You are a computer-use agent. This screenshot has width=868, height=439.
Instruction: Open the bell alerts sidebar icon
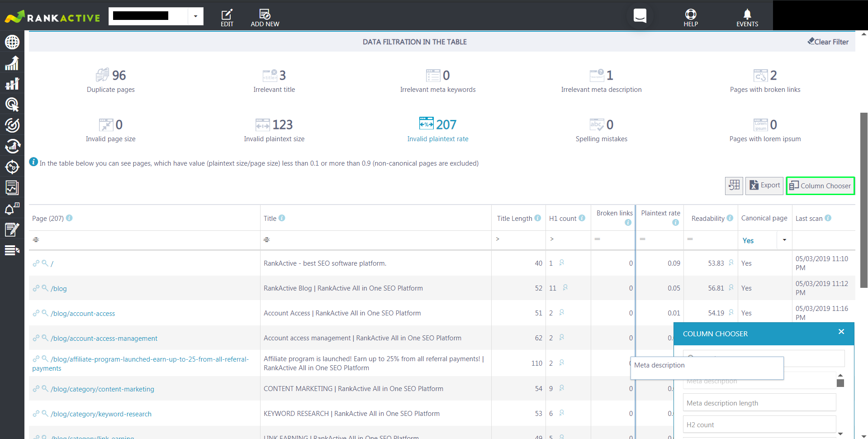tap(12, 209)
